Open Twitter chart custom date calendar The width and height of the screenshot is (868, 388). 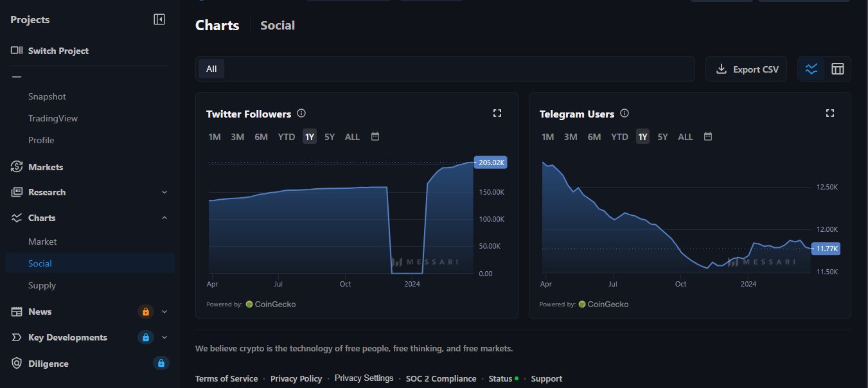[375, 136]
